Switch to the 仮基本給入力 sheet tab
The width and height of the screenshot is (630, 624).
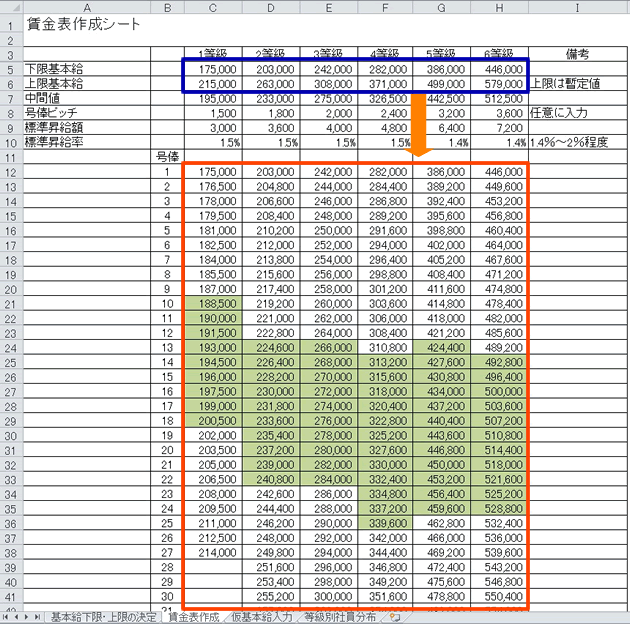262,617
